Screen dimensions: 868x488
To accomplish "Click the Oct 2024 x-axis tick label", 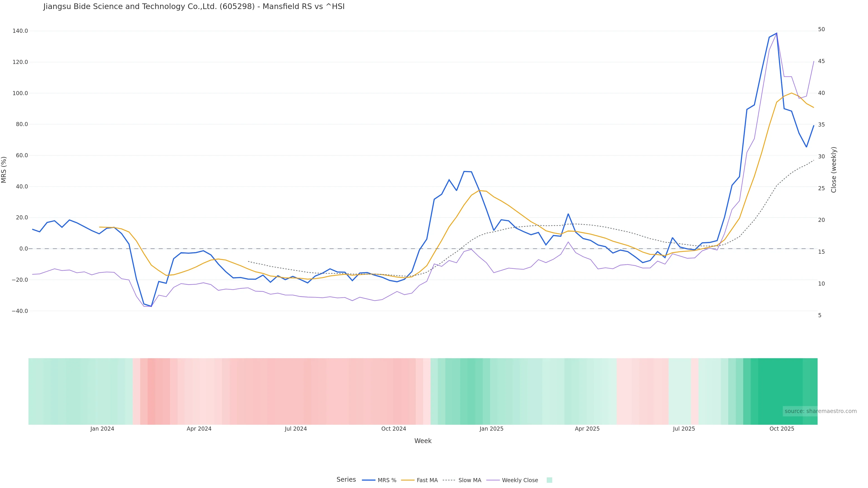I will pos(394,429).
